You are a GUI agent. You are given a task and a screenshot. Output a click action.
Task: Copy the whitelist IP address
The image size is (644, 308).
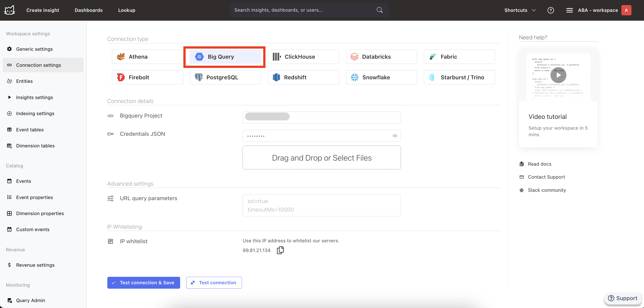point(280,250)
